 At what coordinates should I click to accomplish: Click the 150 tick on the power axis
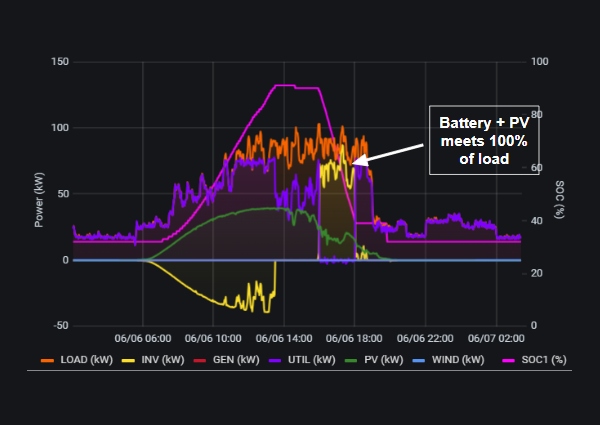(x=60, y=62)
